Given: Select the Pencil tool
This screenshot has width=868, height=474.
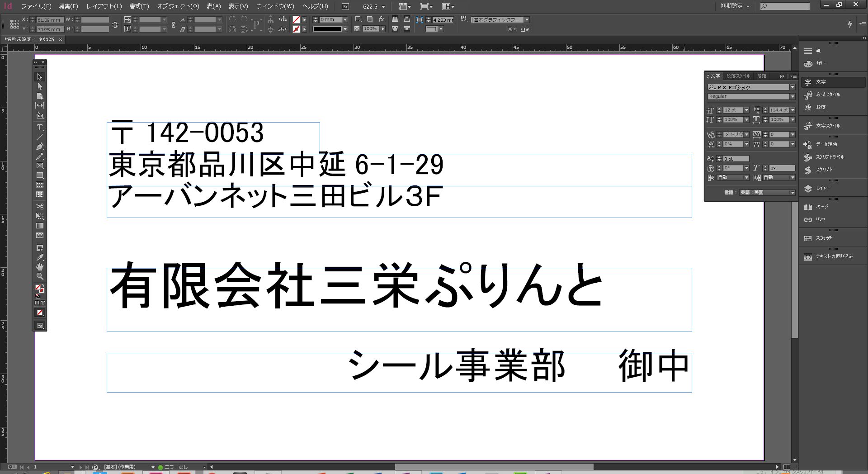Looking at the screenshot, I should [40, 156].
